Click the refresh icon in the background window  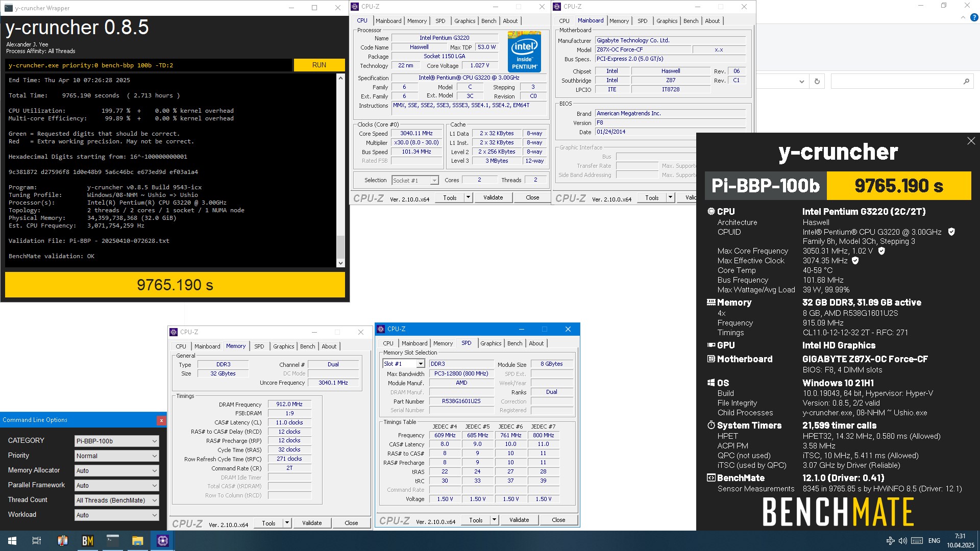817,82
